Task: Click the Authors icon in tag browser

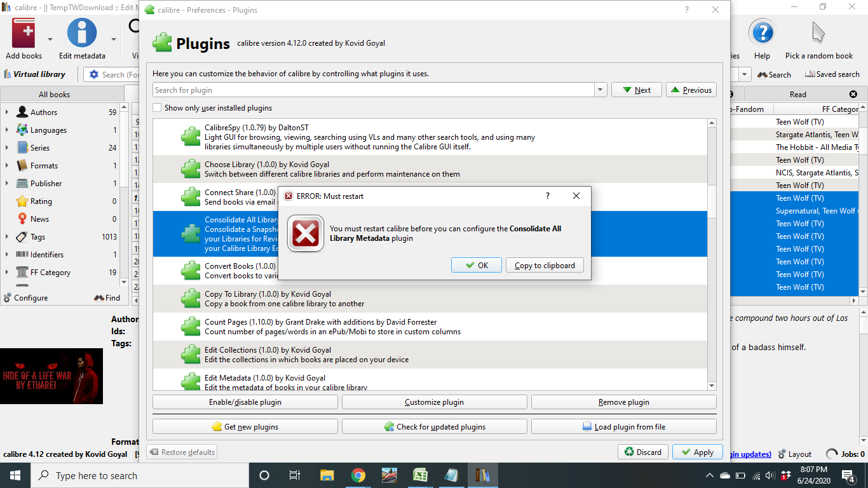Action: click(22, 112)
